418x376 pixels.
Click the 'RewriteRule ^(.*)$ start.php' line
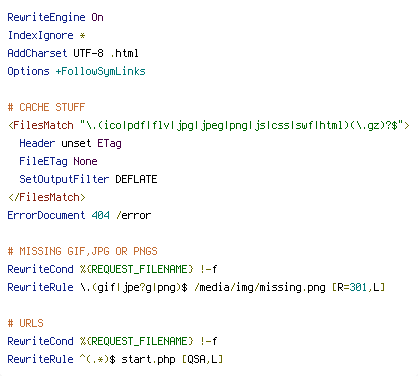click(x=115, y=359)
